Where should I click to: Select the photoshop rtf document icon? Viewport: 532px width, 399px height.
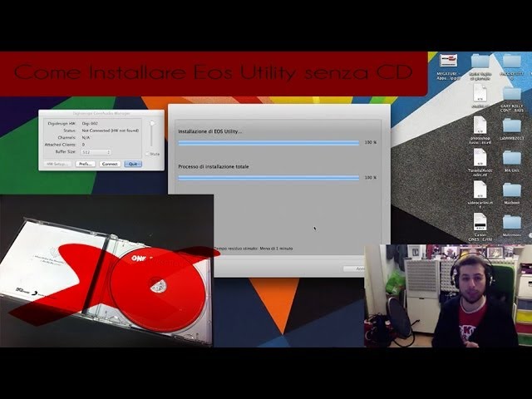pyautogui.click(x=480, y=126)
